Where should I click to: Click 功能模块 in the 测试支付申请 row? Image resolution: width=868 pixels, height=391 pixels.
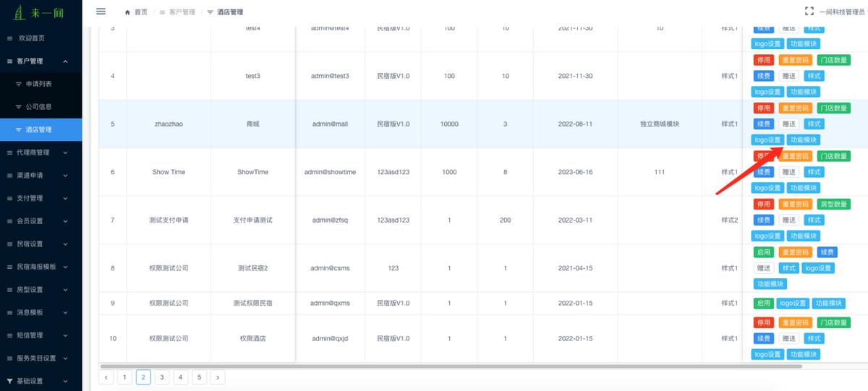tap(804, 236)
